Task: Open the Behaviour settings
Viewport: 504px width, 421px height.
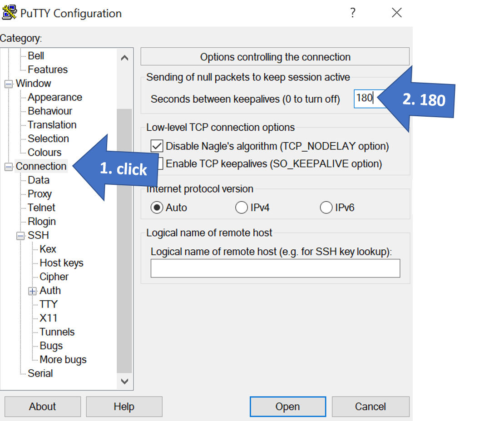Action: pos(50,111)
